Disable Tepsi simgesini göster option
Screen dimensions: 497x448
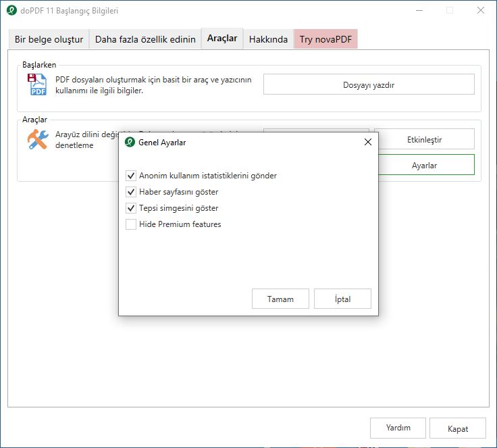tap(131, 208)
